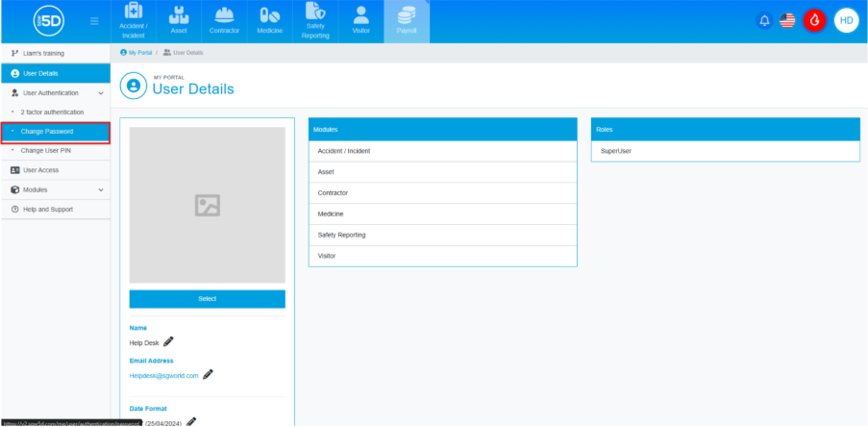Open the Change Password page
Viewport: 868px width, 427px height.
56,132
